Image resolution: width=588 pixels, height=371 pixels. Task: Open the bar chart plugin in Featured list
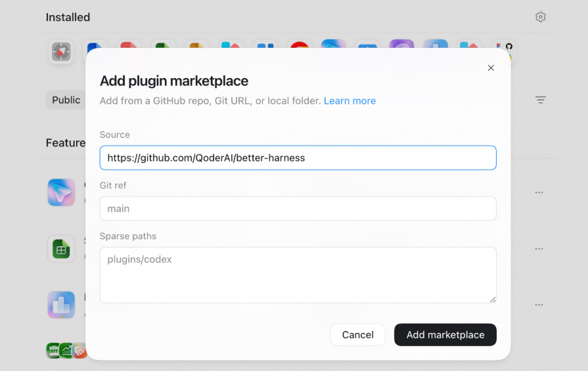[x=61, y=305]
